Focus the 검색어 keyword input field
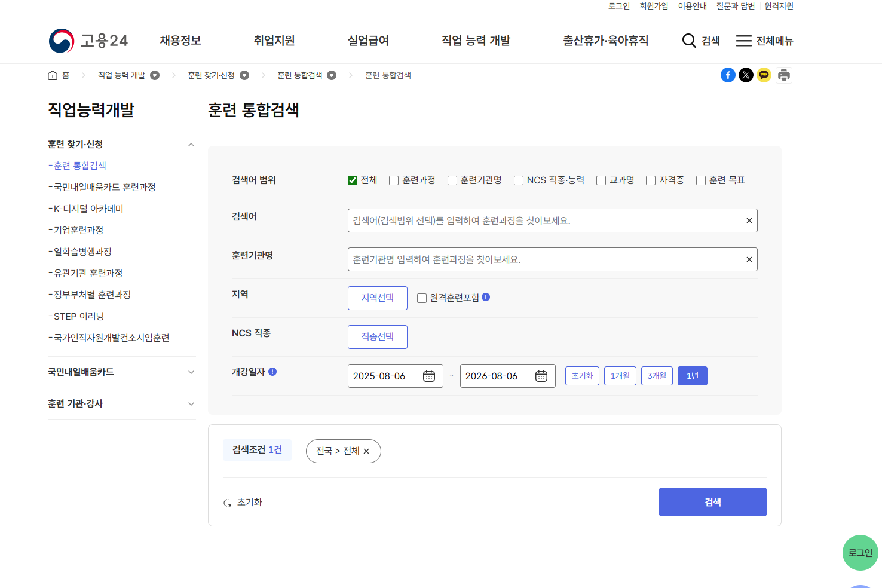Screen dimensions: 882x588 [553, 220]
